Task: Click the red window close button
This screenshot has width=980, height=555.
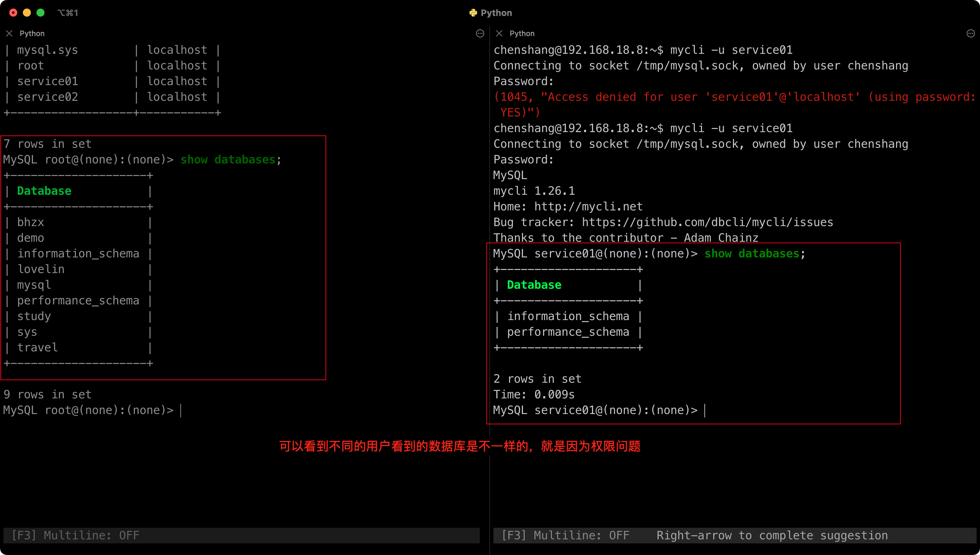Action: (13, 13)
